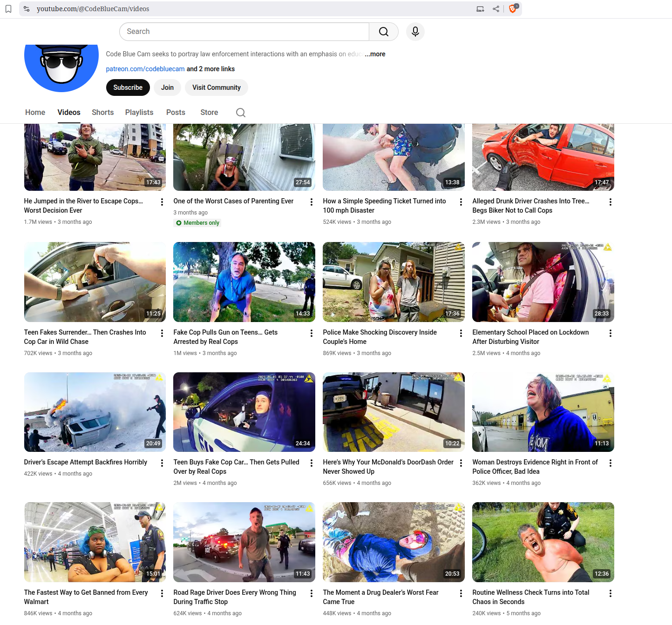
Task: Open options menu for He Jumped in the River video
Action: (162, 202)
